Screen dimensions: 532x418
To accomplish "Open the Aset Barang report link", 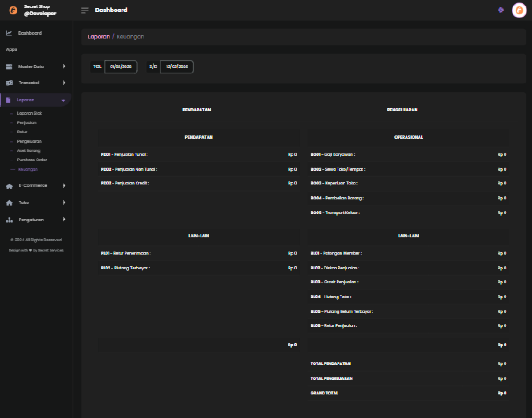I will pos(29,151).
